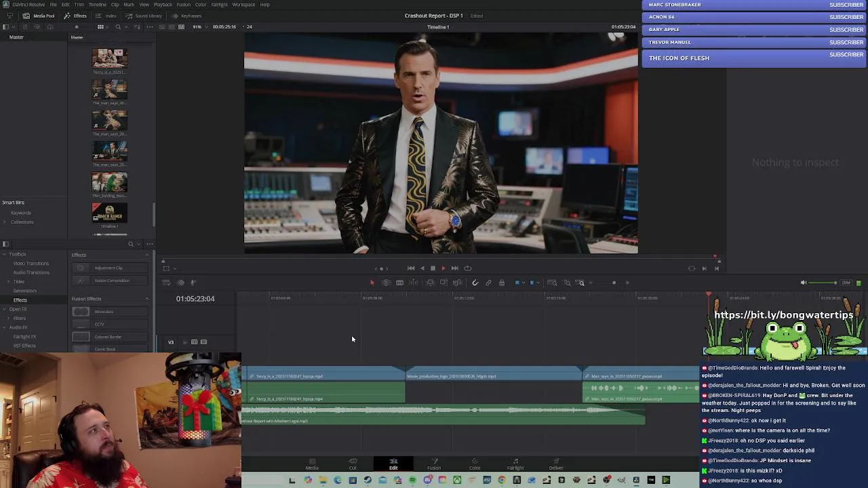This screenshot has height=488, width=868.
Task: Open the Fairlight menu
Action: click(219, 5)
